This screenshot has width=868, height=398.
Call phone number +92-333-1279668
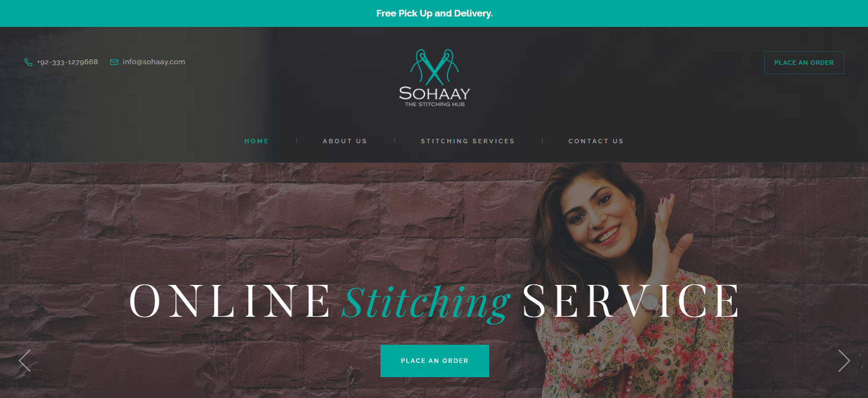tap(68, 62)
